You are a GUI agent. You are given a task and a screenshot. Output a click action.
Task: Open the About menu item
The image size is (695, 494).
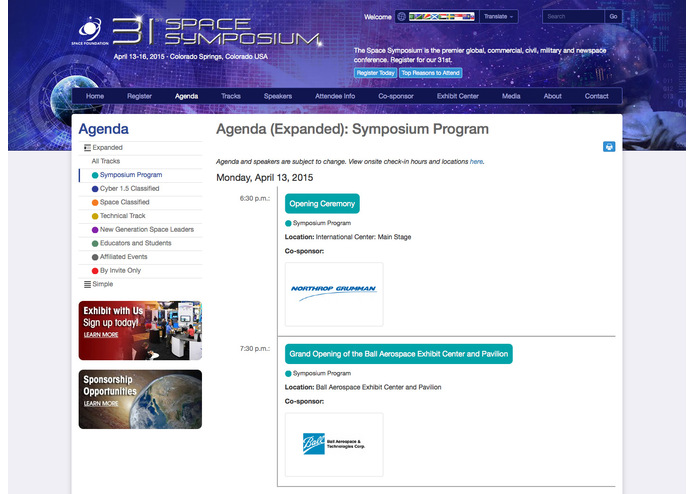(x=552, y=96)
